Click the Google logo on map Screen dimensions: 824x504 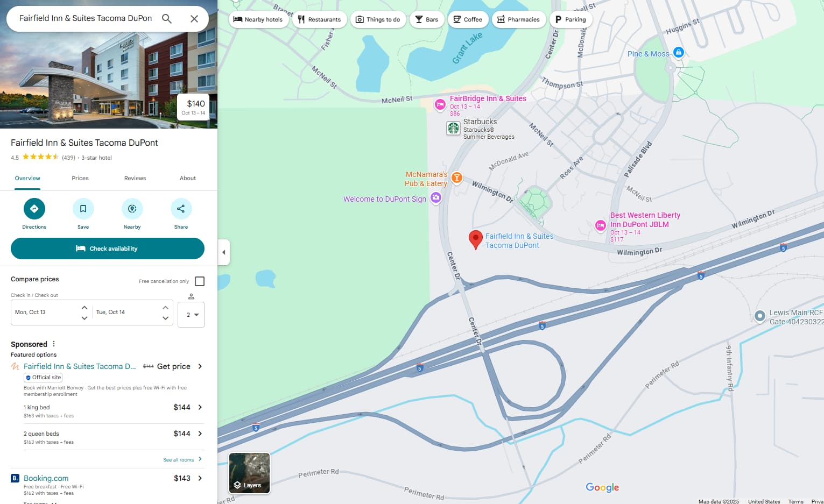(x=602, y=487)
